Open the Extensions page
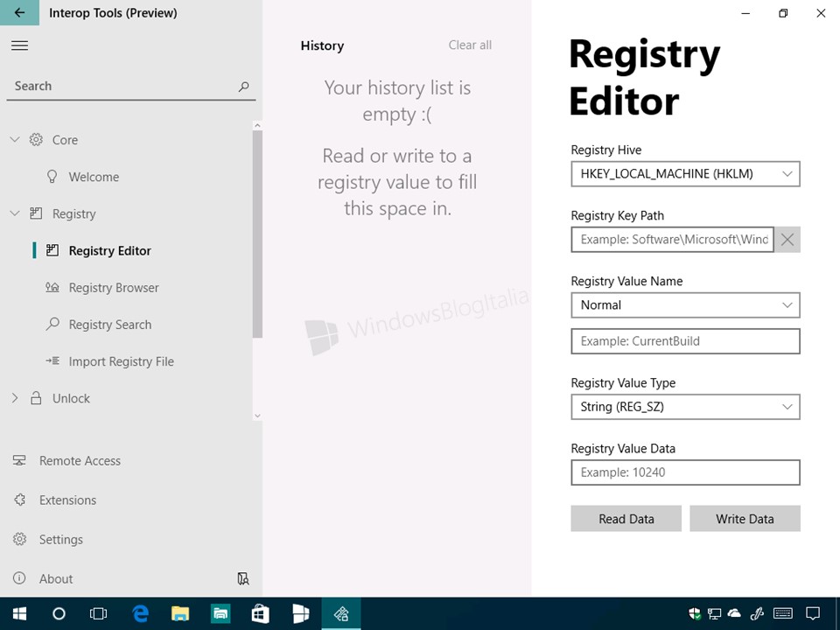This screenshot has width=840, height=630. coord(67,500)
